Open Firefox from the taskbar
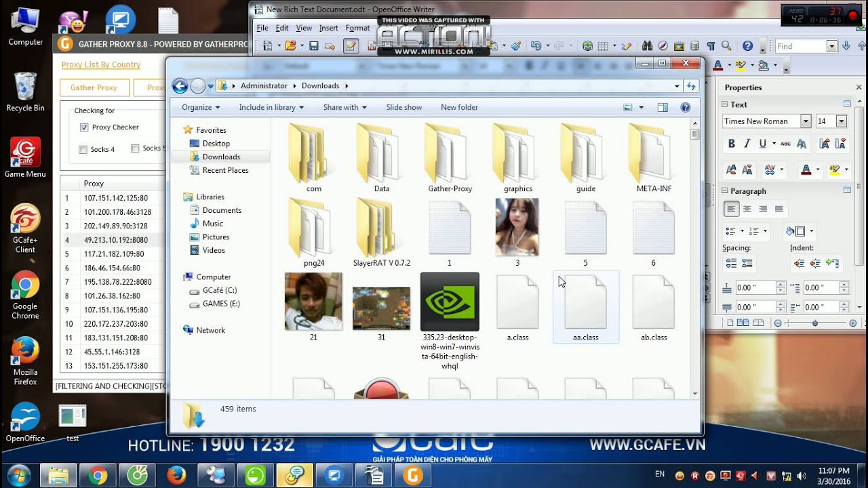 (176, 476)
